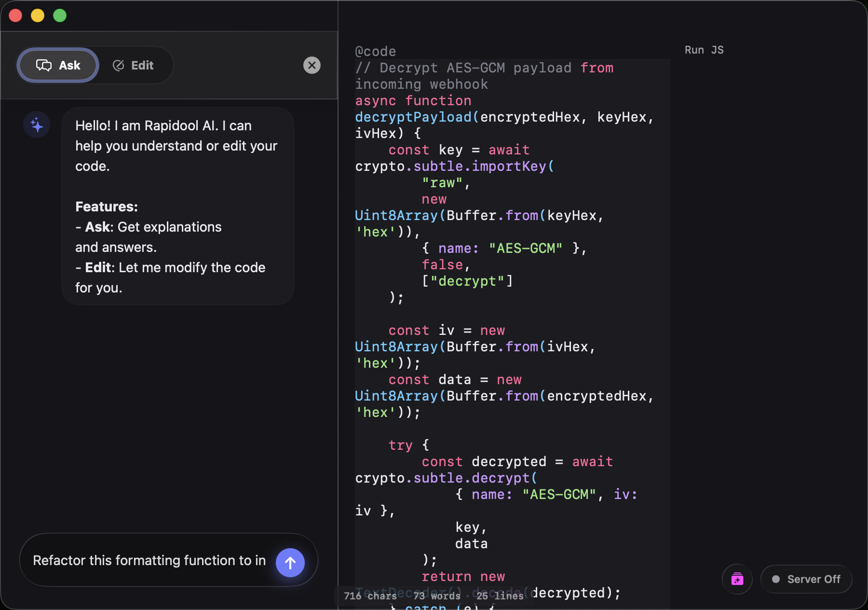Click 'const data = new' code line
Viewport: 868px width, 610px height.
pyautogui.click(x=455, y=379)
